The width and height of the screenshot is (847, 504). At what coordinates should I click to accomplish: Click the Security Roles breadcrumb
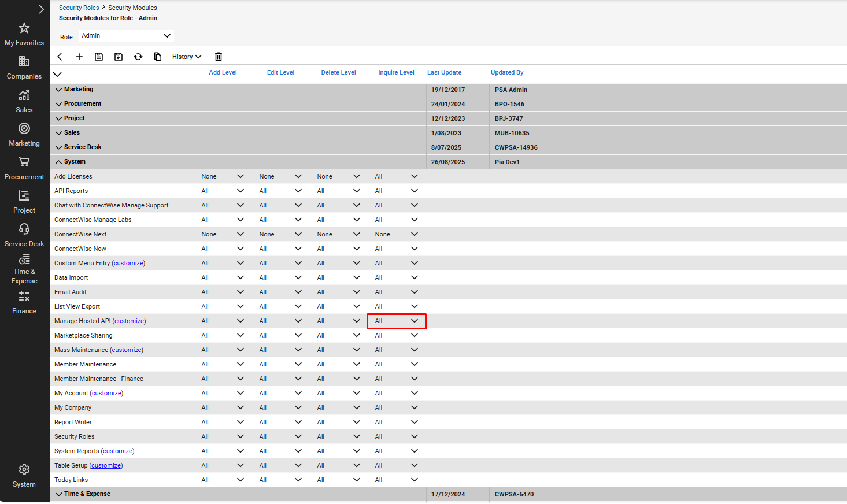(x=79, y=8)
